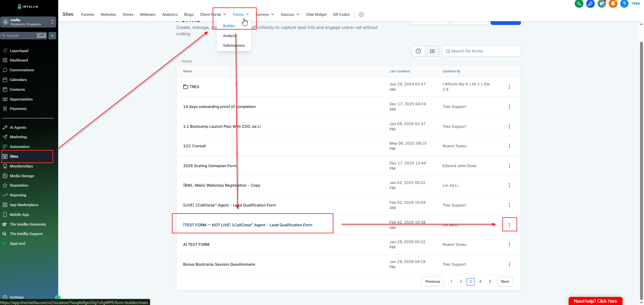This screenshot has width=644, height=305.
Task: Go to Dashboard in the sidebar
Action: (x=19, y=60)
